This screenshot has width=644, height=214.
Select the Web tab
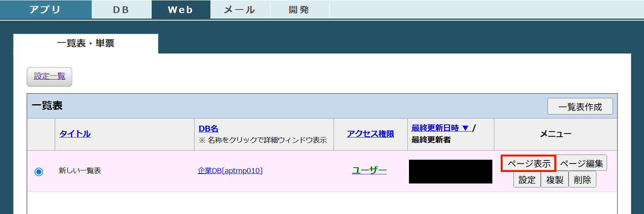[181, 10]
